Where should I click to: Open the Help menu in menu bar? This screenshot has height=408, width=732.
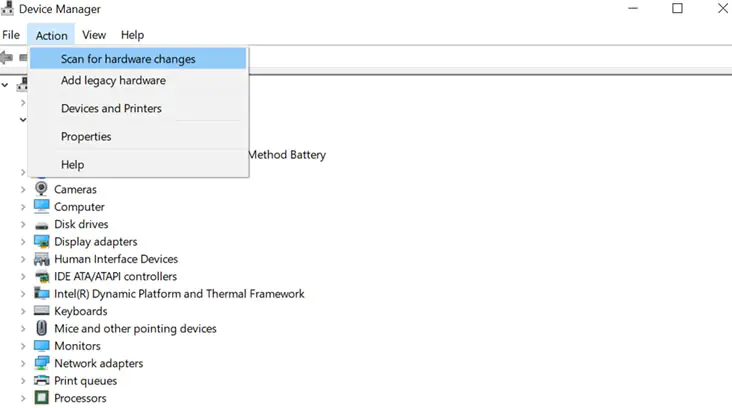(x=132, y=35)
